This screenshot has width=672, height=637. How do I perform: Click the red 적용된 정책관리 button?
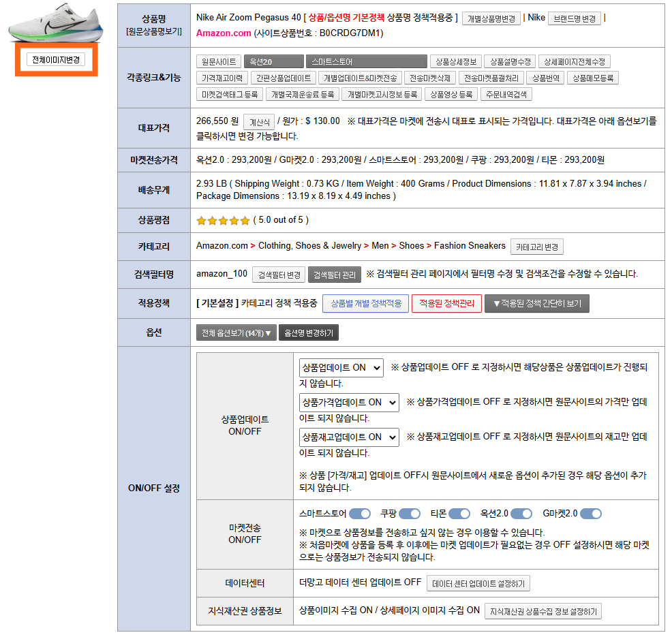[446, 303]
